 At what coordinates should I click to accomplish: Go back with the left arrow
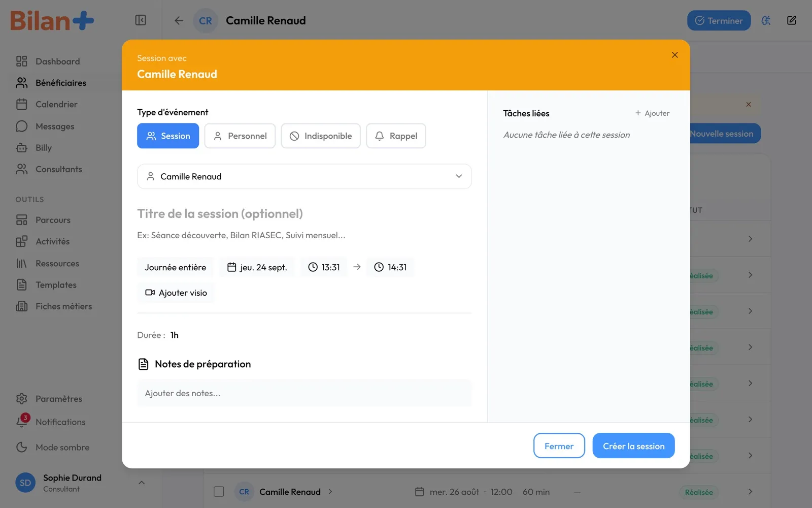point(179,20)
